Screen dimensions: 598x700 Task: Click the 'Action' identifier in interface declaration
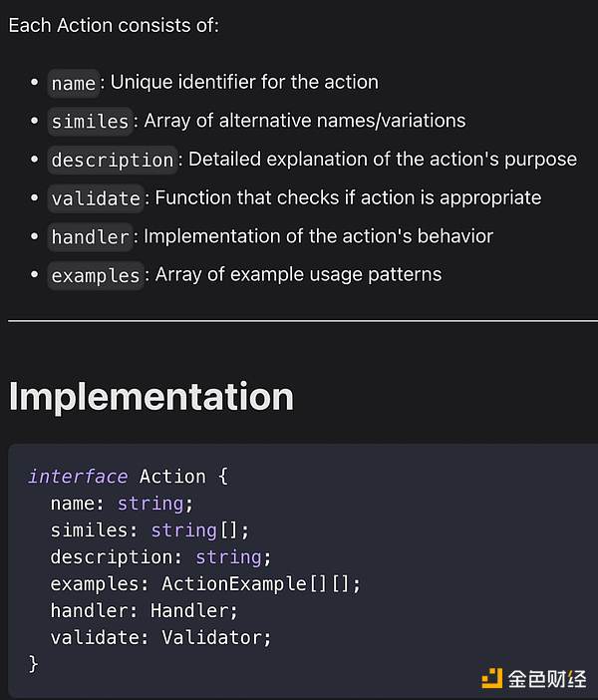(x=172, y=477)
